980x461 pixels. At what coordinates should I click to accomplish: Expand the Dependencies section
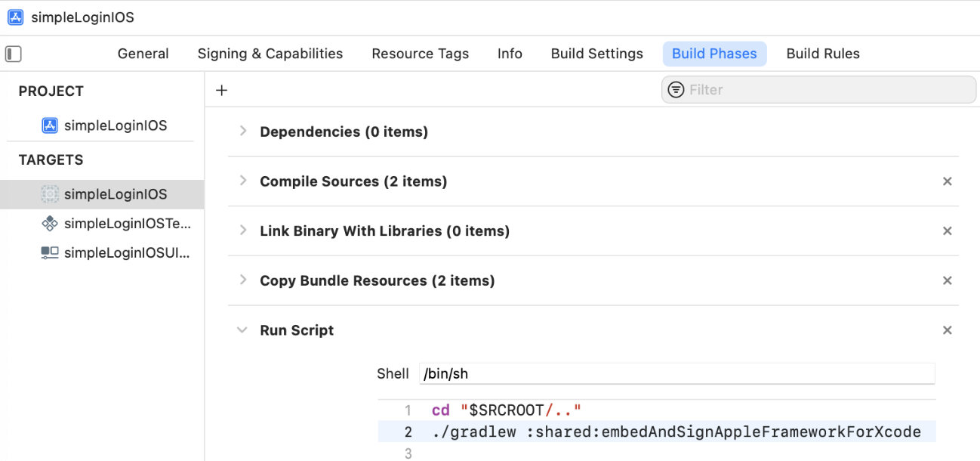point(242,131)
